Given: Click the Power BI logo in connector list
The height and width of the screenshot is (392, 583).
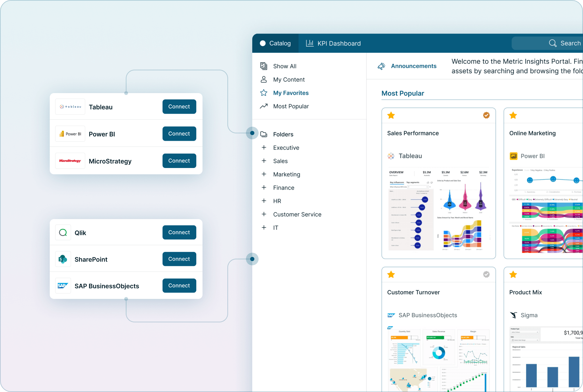Looking at the screenshot, I should 70,134.
